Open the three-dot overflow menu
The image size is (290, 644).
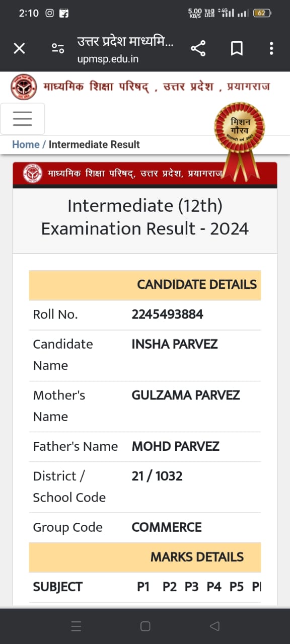click(271, 48)
